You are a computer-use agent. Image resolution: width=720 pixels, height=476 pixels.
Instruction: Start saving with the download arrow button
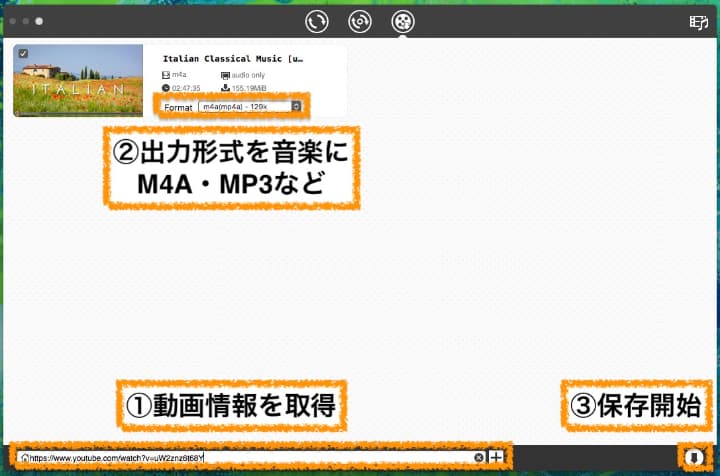pyautogui.click(x=692, y=457)
